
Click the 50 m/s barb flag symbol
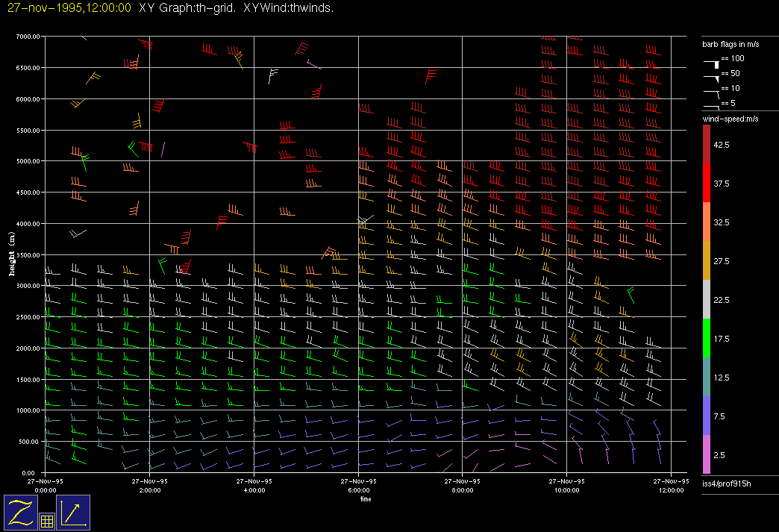tap(713, 76)
